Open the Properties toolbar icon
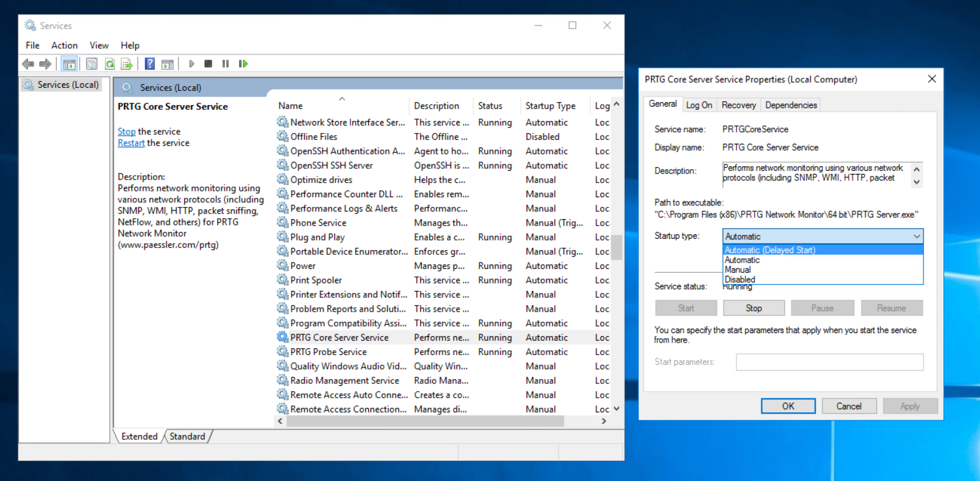 coord(91,64)
